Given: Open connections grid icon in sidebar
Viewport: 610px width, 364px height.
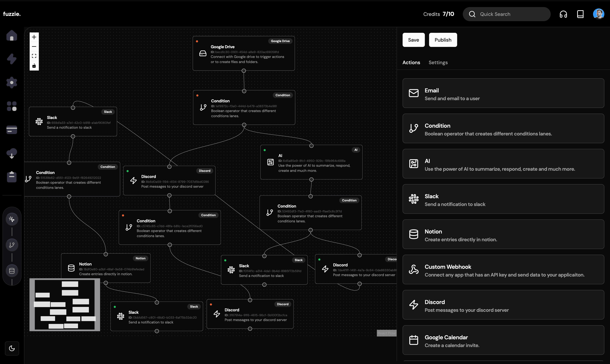Looking at the screenshot, I should point(11,106).
